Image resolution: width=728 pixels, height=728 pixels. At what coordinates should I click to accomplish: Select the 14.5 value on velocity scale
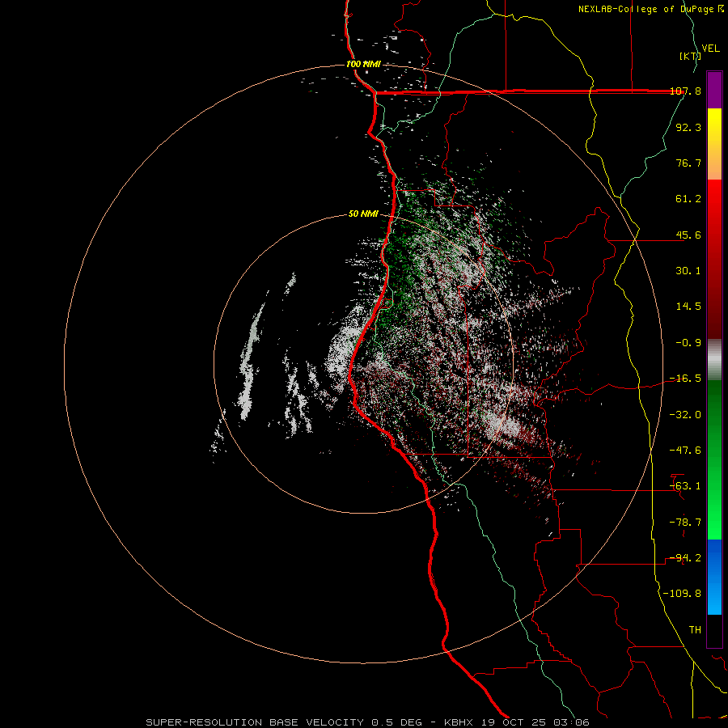[x=688, y=307]
